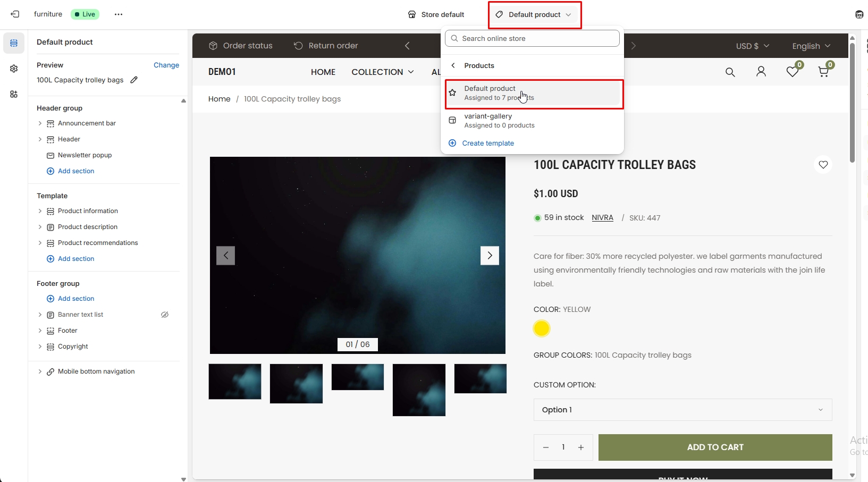
Task: Open the Custom Option dropdown
Action: pos(682,410)
